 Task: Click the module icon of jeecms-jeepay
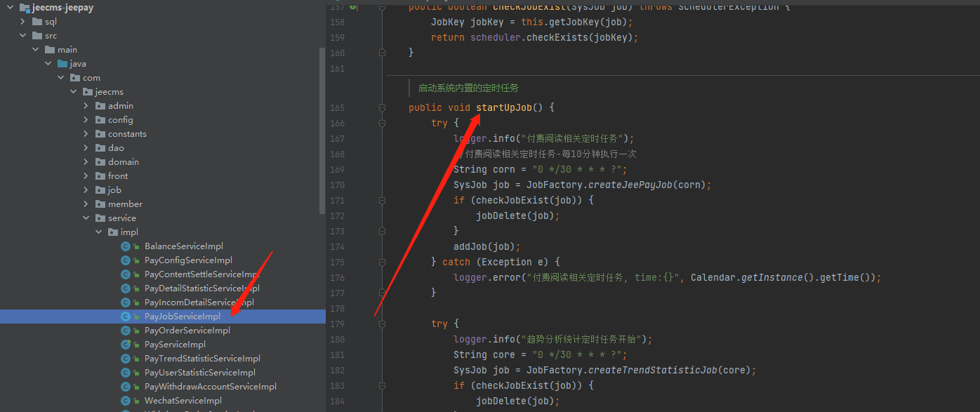pyautogui.click(x=25, y=8)
